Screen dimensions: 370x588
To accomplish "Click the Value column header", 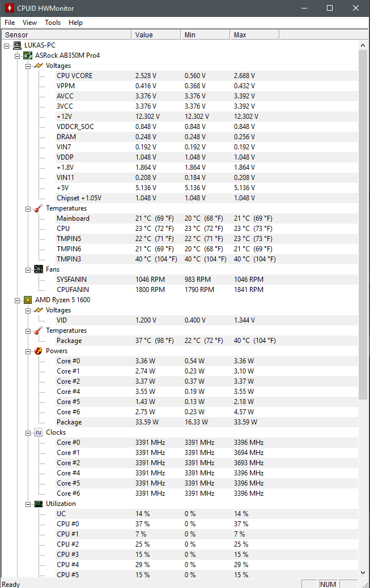I will coord(156,35).
